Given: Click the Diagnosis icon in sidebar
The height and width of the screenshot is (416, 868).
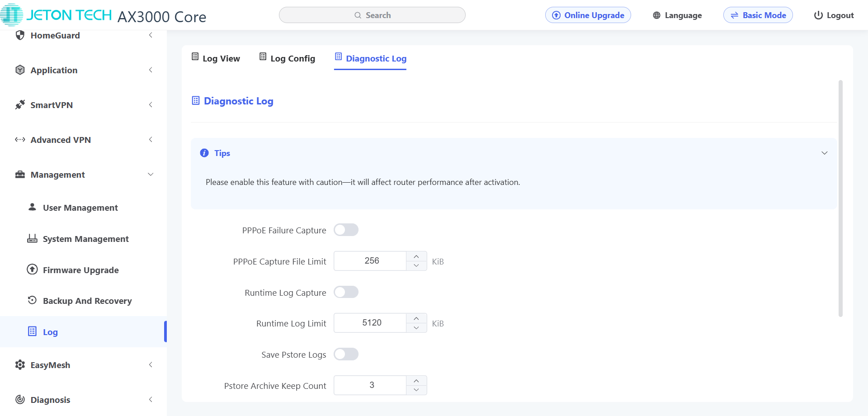Looking at the screenshot, I should click(x=20, y=400).
